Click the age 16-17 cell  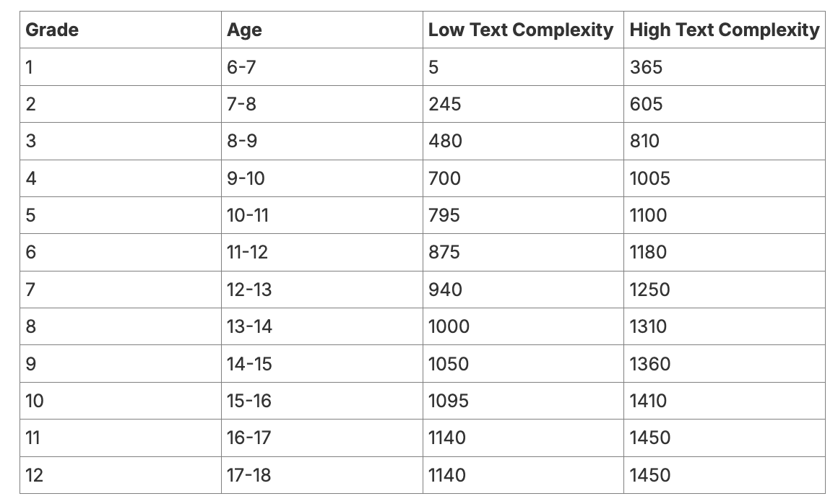321,438
